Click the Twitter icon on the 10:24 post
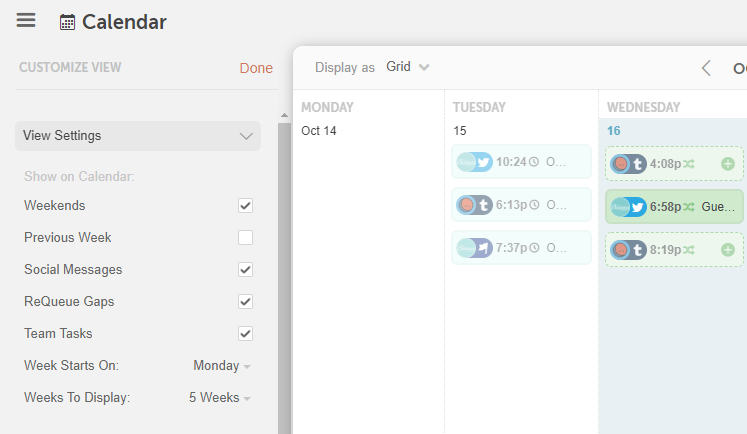Screen dimensions: 747x434 (x=483, y=162)
